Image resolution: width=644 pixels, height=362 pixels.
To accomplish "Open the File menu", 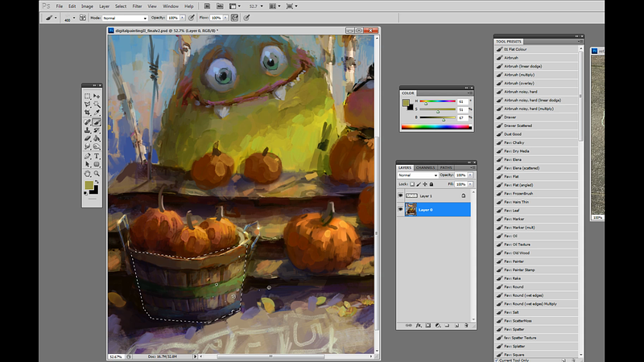I will pyautogui.click(x=59, y=6).
